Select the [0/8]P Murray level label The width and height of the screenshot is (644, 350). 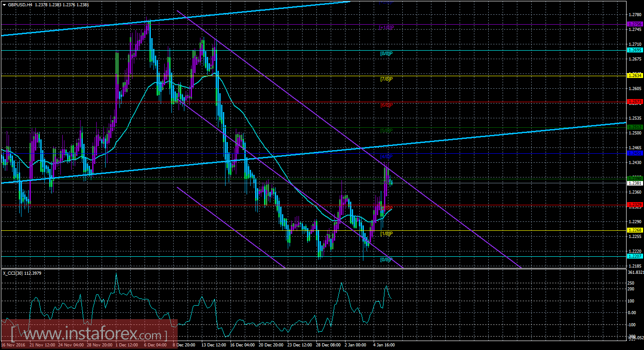coord(386,259)
